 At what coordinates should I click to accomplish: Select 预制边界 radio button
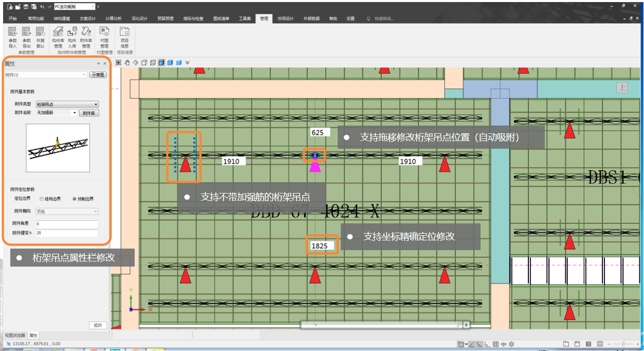(75, 199)
